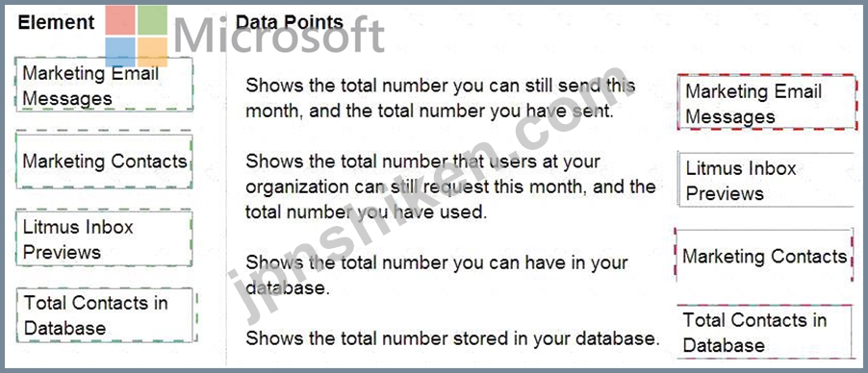This screenshot has width=868, height=373.
Task: Click the Element column header
Action: pyautogui.click(x=56, y=22)
